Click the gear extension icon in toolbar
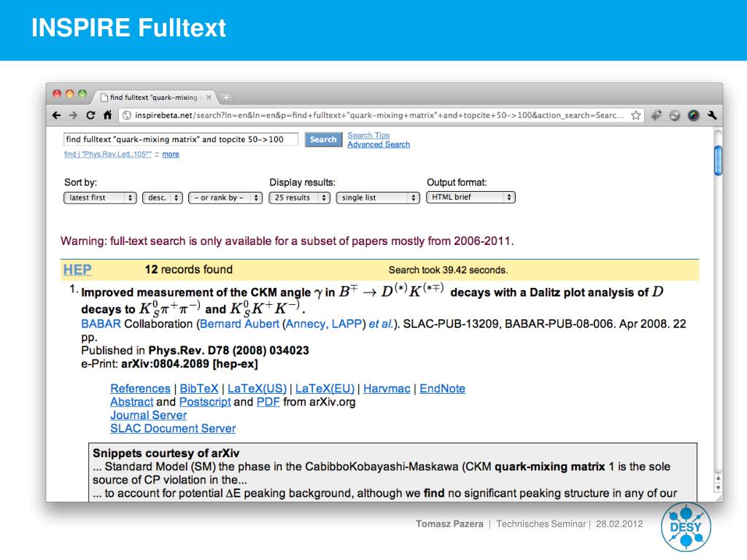The width and height of the screenshot is (747, 560). click(x=675, y=115)
